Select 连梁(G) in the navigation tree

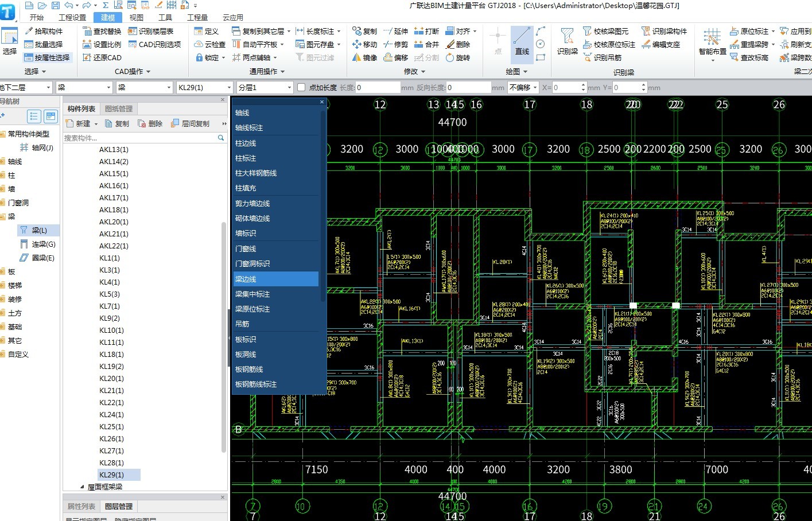point(38,244)
